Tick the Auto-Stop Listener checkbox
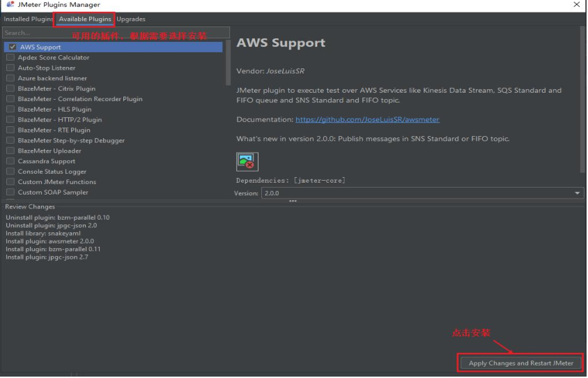 (x=10, y=68)
